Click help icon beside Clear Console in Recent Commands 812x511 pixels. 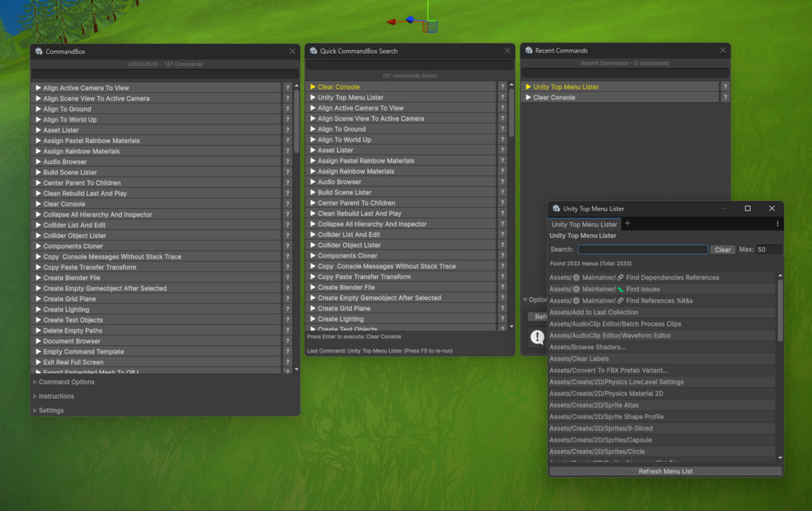point(725,97)
